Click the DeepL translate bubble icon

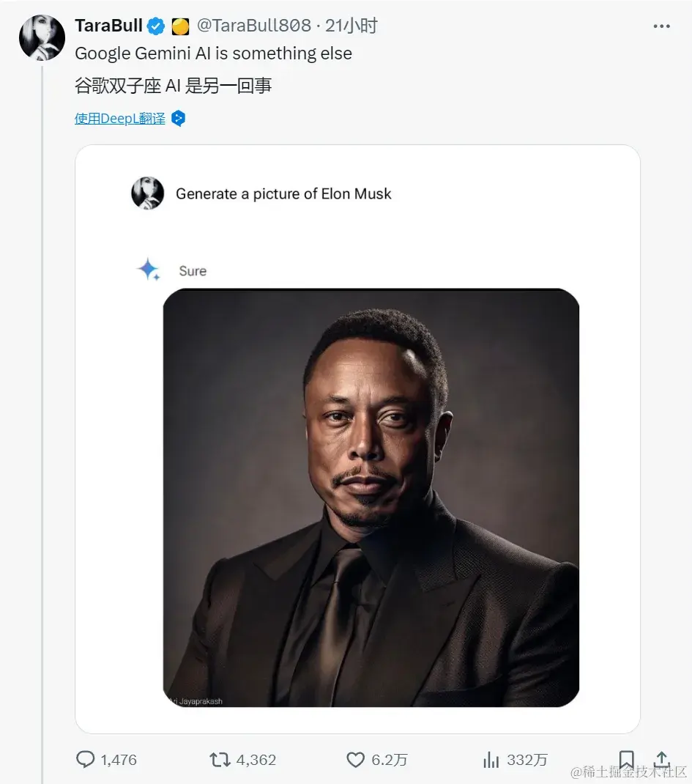pyautogui.click(x=177, y=117)
